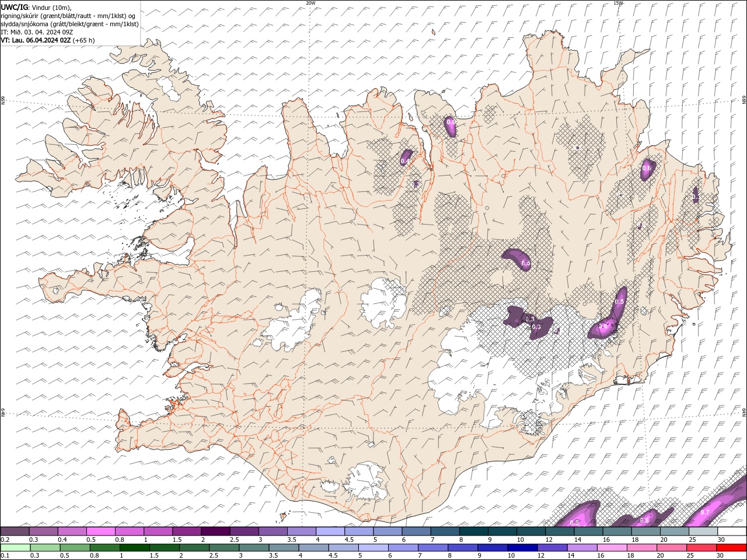The width and height of the screenshot is (747, 560).
Task: Pick the bright pink upper swatch labeled 0.5
Action: (x=100, y=531)
